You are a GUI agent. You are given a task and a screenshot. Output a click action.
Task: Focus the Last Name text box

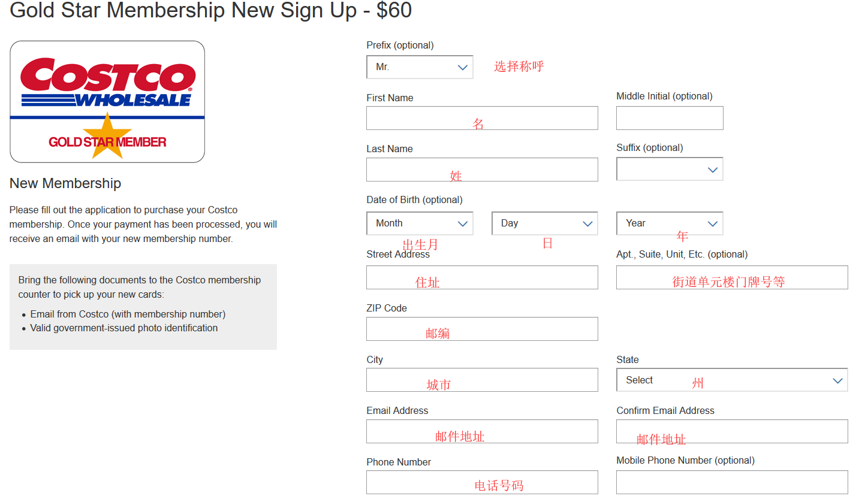tap(482, 170)
